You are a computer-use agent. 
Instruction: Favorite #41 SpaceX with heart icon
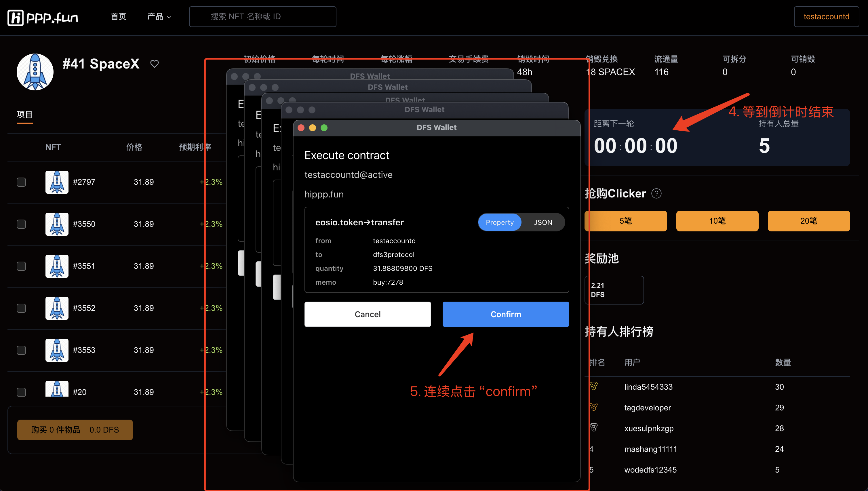point(155,64)
